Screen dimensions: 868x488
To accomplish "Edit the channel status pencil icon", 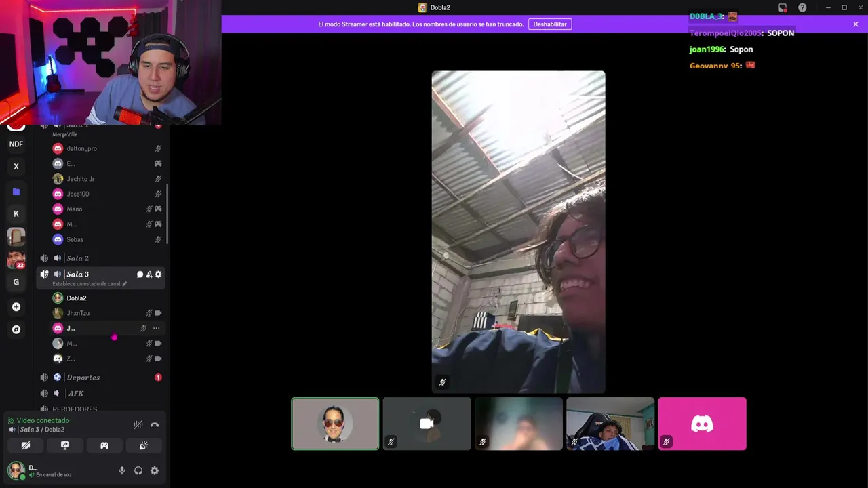I will click(x=124, y=284).
